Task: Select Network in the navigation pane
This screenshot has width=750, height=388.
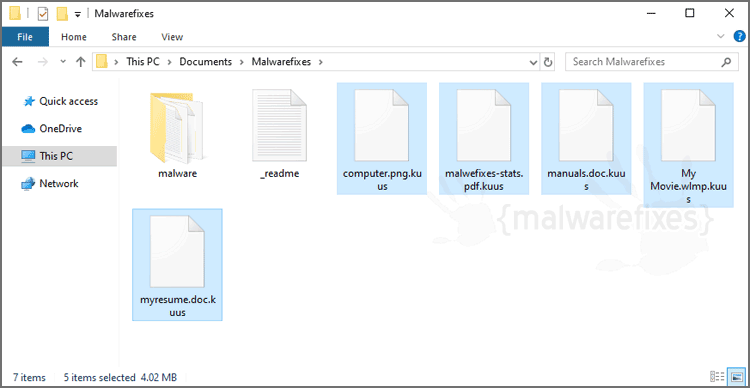Action: tap(60, 183)
